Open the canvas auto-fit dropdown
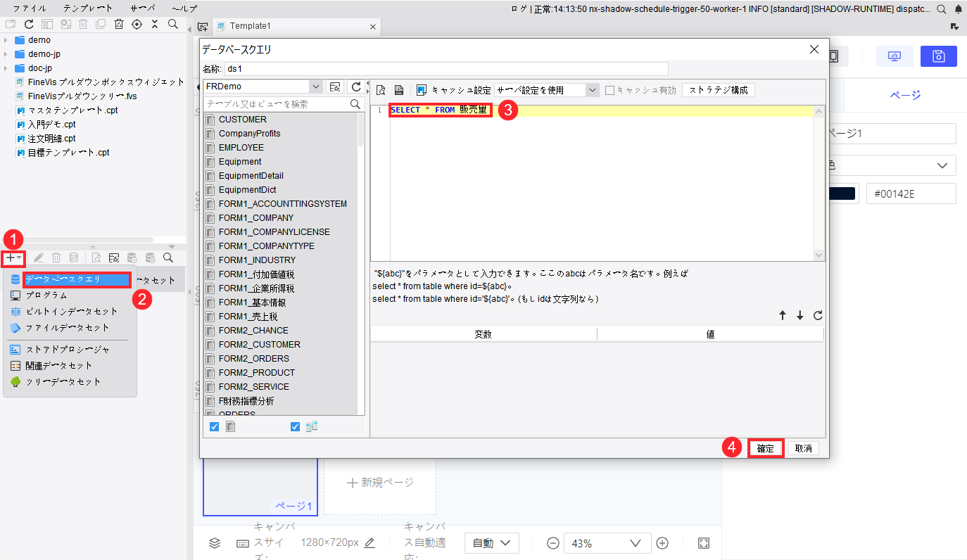Viewport: 967px width, 560px height. tap(491, 543)
